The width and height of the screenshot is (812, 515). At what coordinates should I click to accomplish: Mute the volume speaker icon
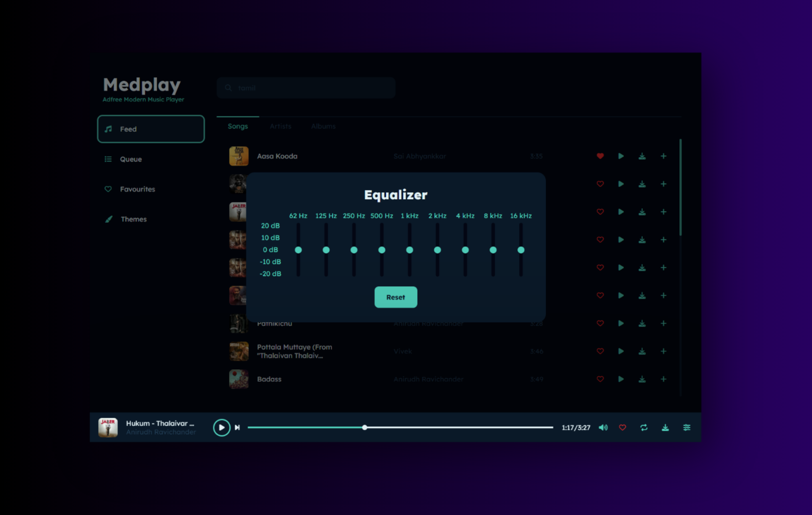(603, 427)
